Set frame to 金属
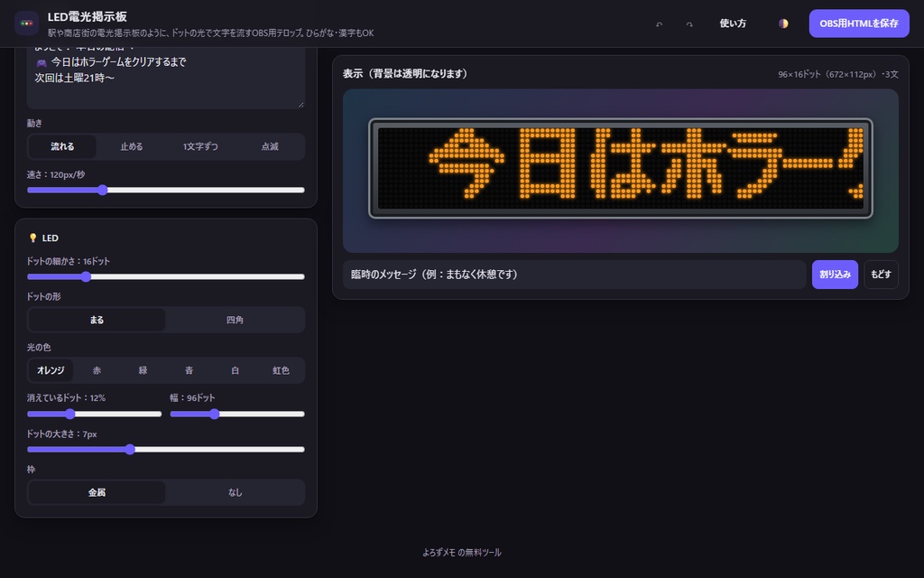Screen dimensions: 924x578 97,492
